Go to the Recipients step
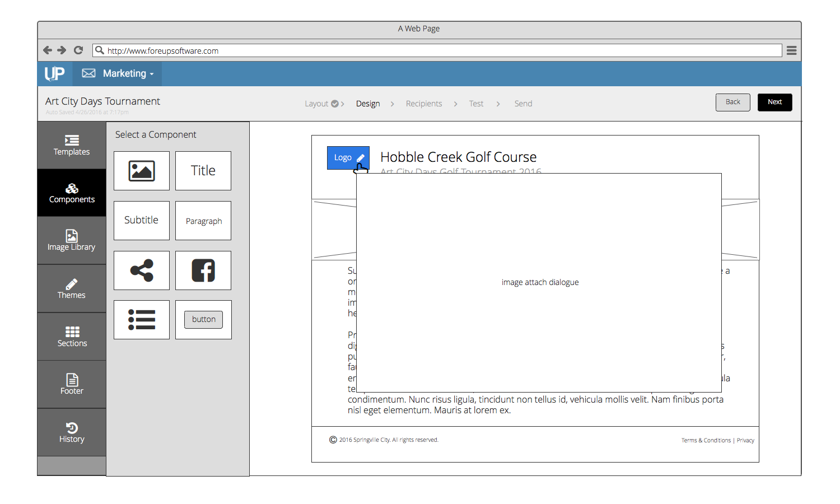 [424, 104]
